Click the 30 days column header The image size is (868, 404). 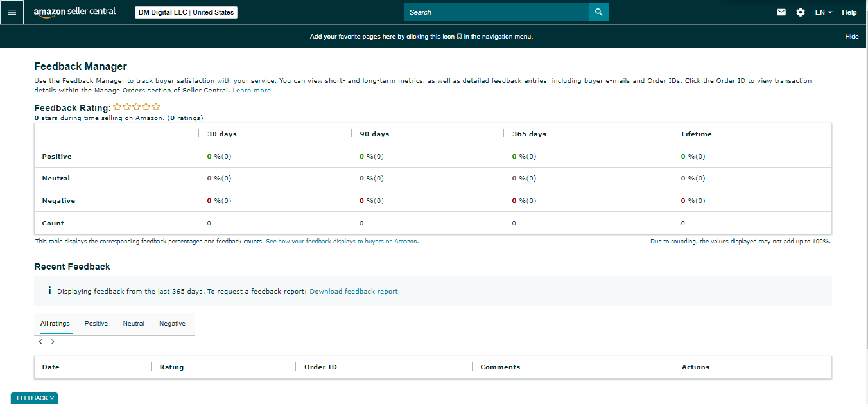221,134
